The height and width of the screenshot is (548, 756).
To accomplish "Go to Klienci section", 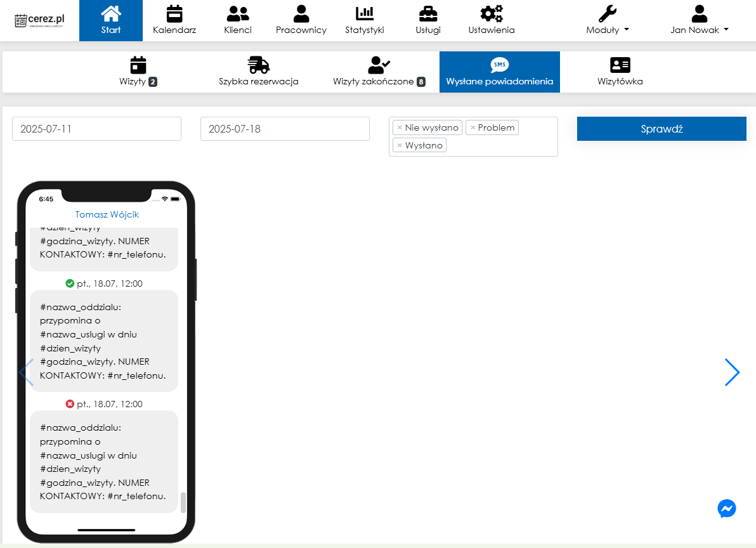I will click(237, 14).
